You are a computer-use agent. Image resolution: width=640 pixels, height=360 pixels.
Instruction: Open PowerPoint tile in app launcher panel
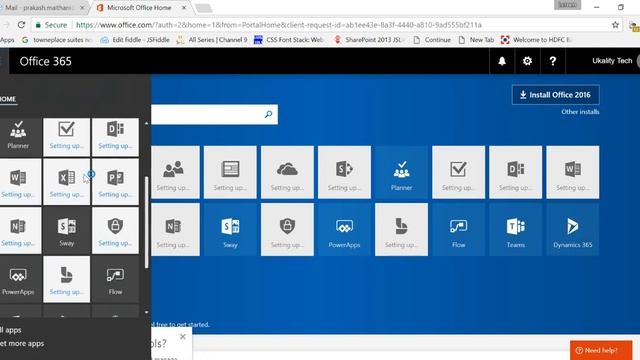[x=116, y=182]
